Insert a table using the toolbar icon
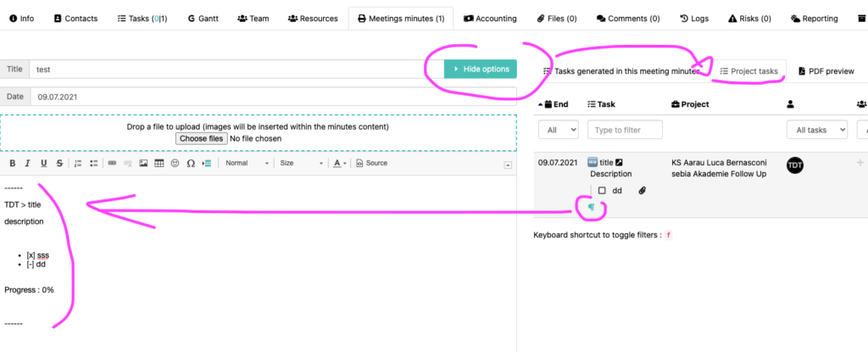 coord(159,163)
